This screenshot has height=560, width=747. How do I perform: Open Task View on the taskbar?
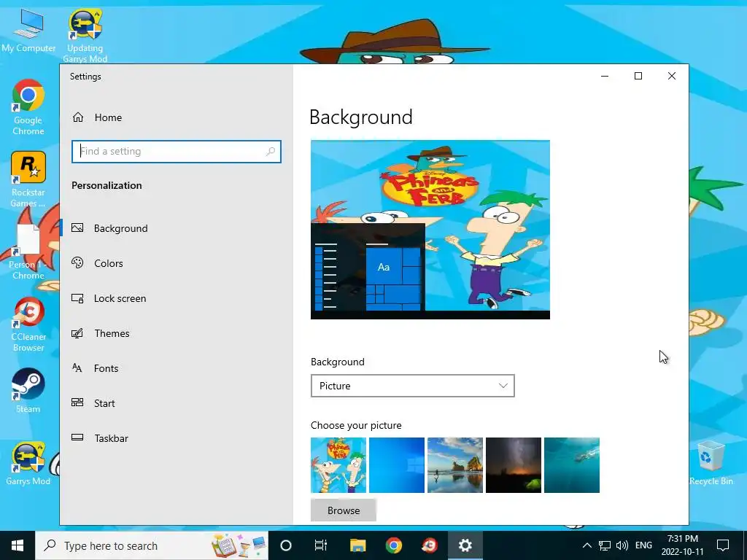pos(321,545)
